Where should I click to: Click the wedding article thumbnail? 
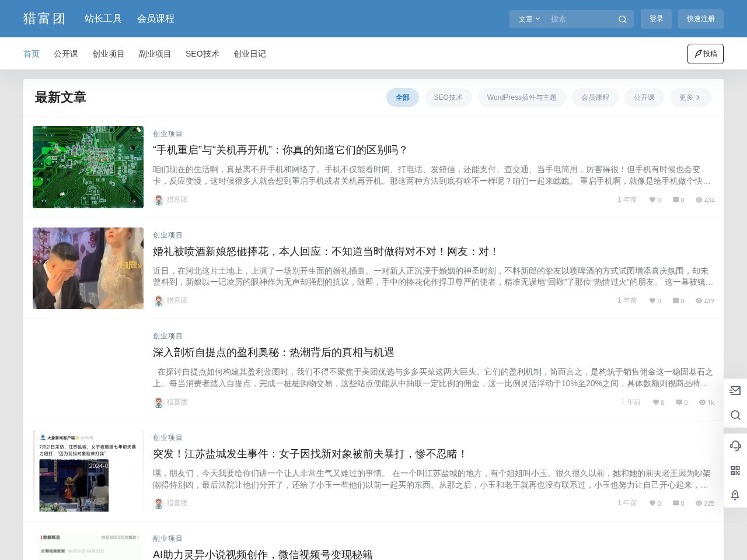click(88, 268)
